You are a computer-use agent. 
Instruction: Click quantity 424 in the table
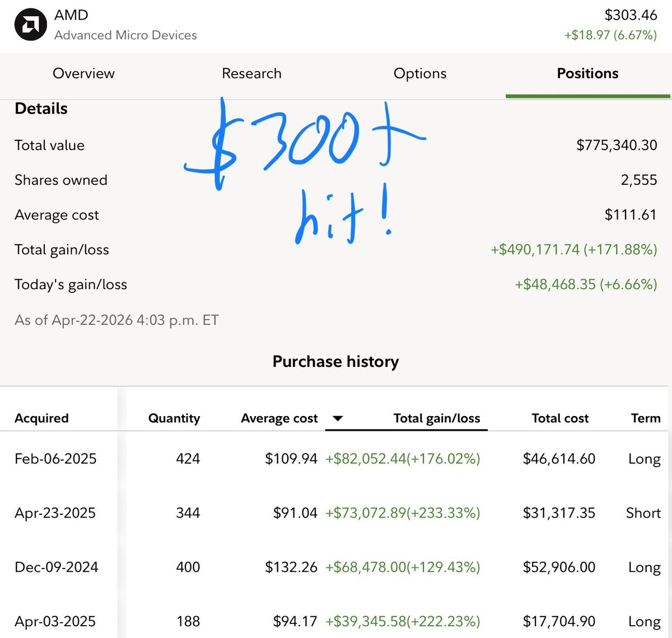(188, 459)
